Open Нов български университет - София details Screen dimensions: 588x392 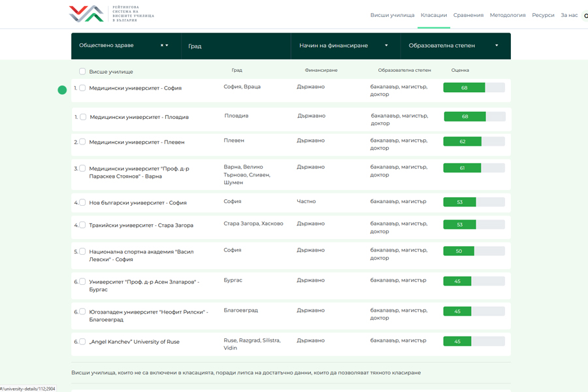[138, 203]
